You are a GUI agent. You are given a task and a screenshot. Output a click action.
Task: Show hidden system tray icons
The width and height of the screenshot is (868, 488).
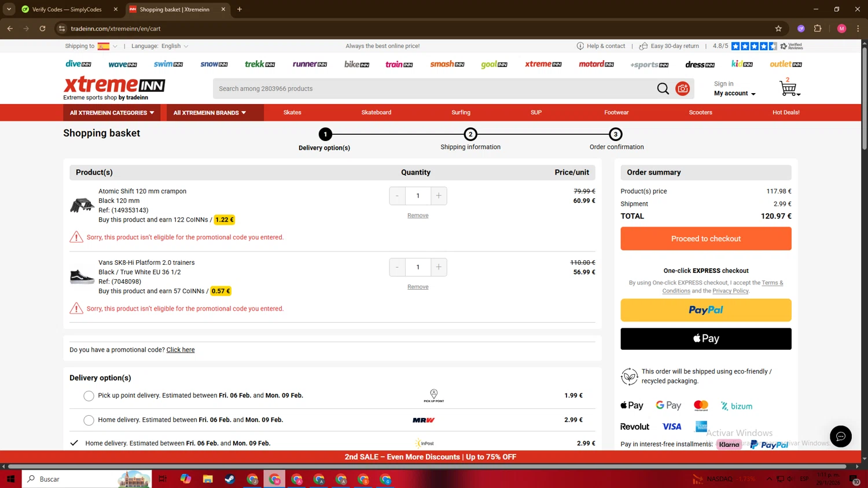pyautogui.click(x=769, y=479)
